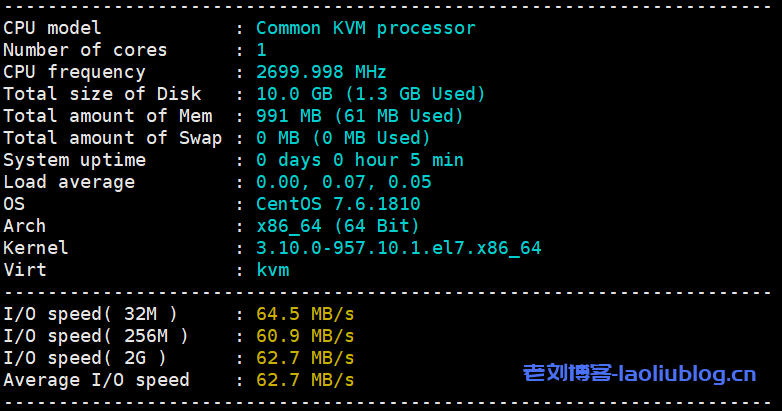Click the Virt value kvm
The image size is (782, 411).
coord(273,270)
